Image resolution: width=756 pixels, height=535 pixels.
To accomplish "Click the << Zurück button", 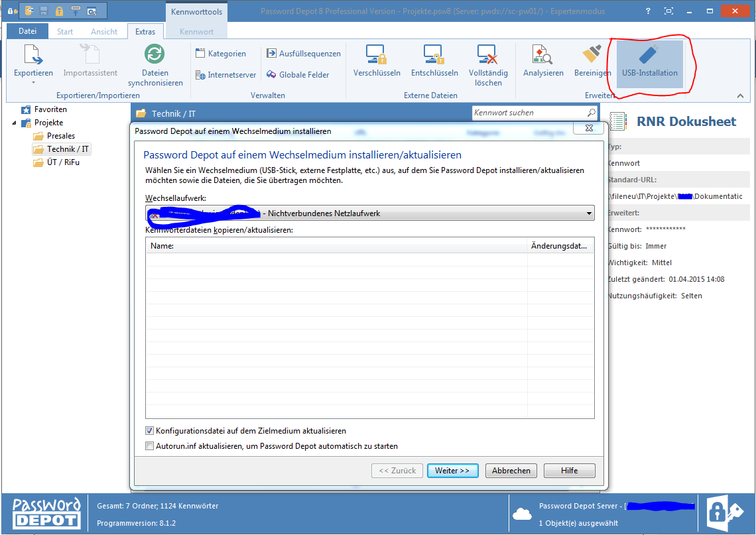I will 397,471.
